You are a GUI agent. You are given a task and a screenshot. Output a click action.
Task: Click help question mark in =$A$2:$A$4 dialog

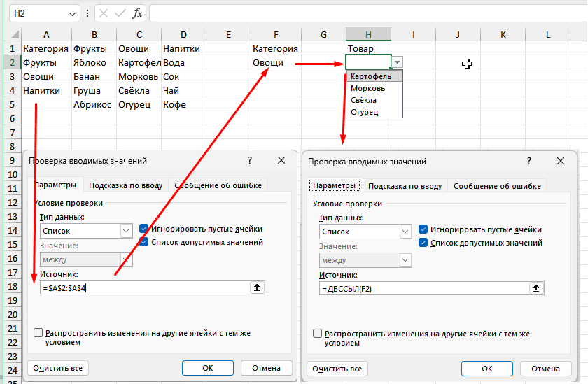(x=250, y=160)
